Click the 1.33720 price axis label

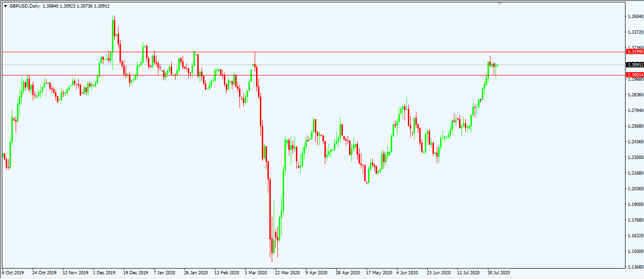(x=635, y=32)
